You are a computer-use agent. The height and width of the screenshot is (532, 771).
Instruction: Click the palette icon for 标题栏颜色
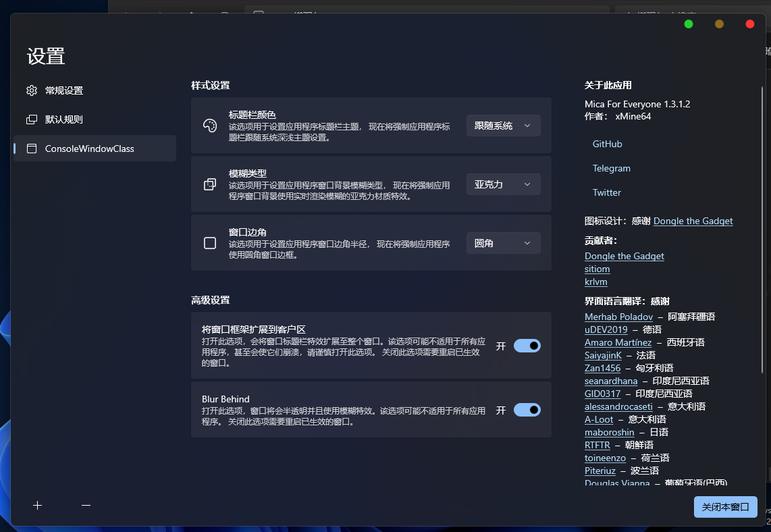click(x=210, y=126)
